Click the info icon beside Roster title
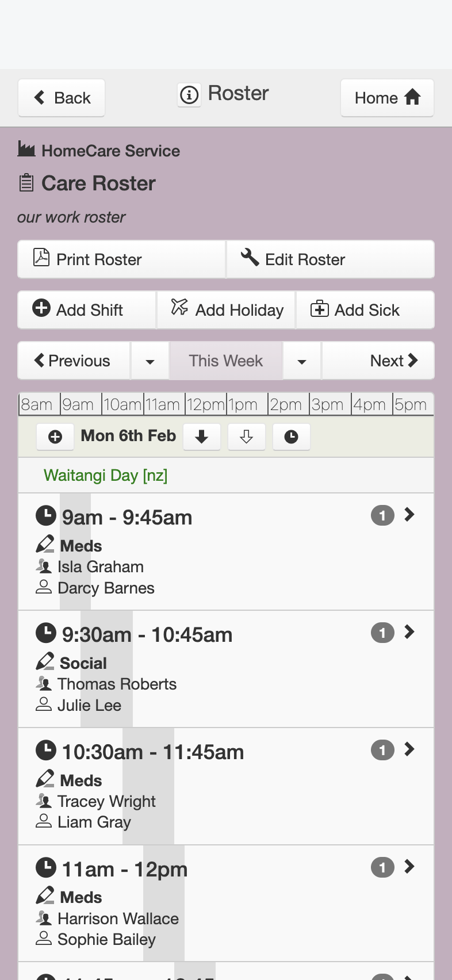The image size is (452, 980). pyautogui.click(x=189, y=94)
